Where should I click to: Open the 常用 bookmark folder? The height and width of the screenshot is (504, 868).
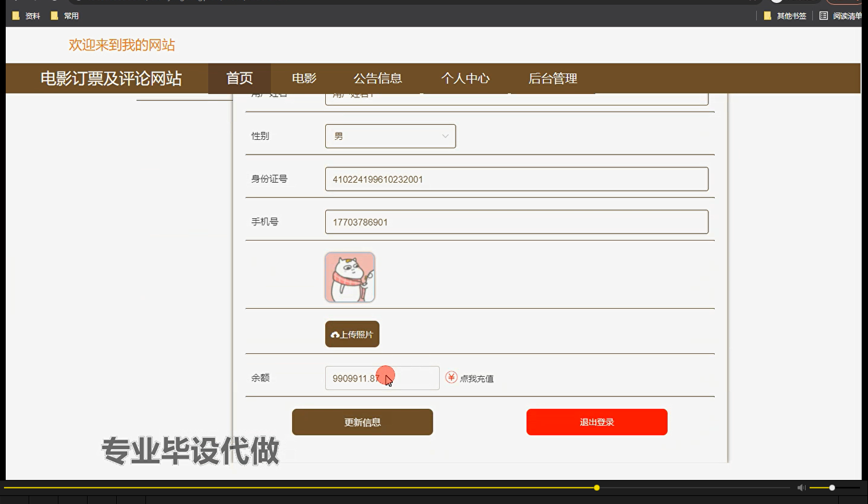[x=65, y=16]
